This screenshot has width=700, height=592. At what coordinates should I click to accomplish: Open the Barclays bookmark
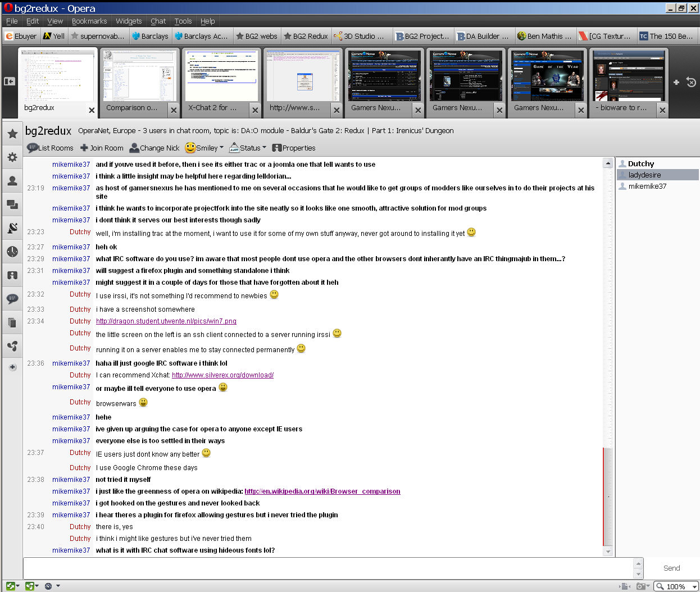pyautogui.click(x=150, y=36)
